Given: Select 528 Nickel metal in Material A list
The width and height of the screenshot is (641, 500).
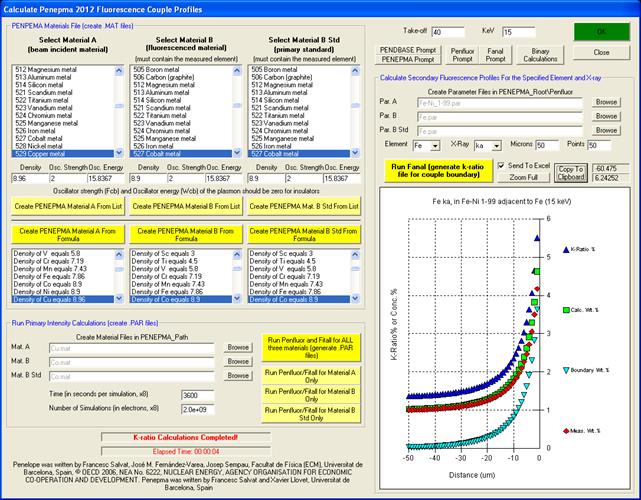Looking at the screenshot, I should 63,146.
